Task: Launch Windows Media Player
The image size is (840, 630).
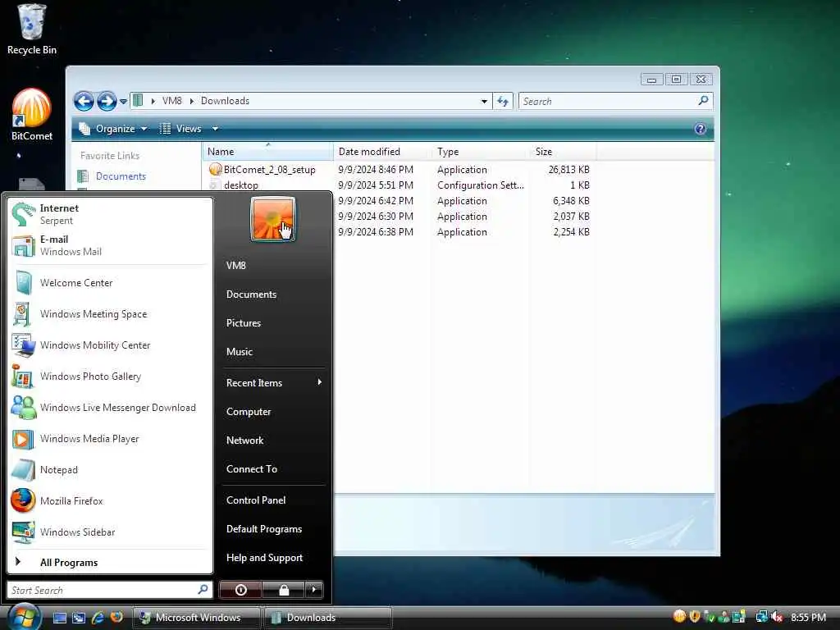Action: (x=110, y=439)
